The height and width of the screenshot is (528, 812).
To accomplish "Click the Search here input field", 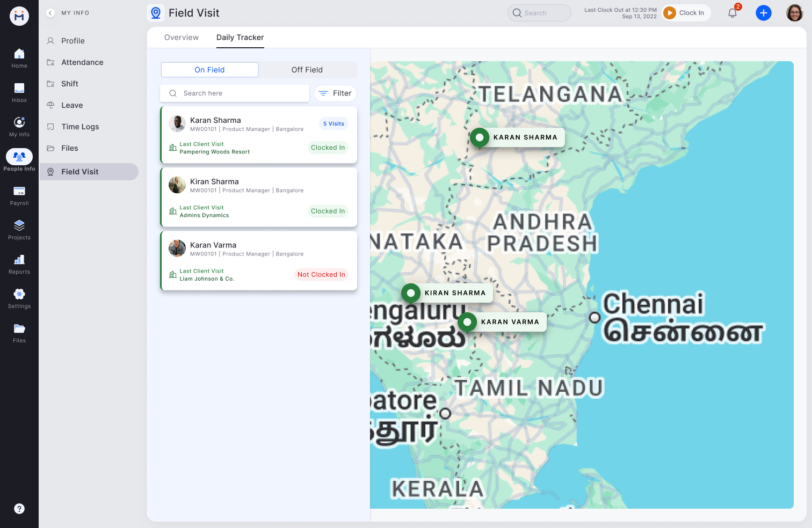I will point(235,93).
